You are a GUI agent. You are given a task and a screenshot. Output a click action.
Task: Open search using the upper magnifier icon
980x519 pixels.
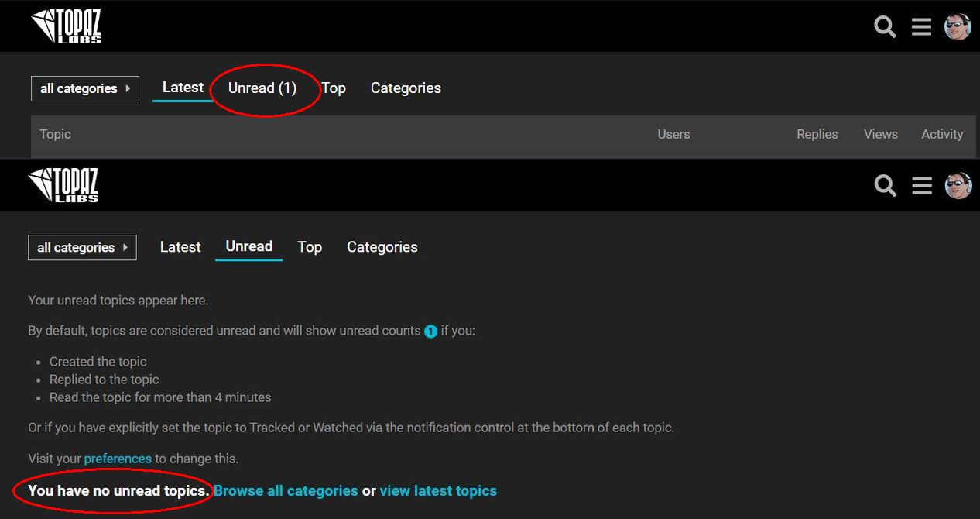[885, 27]
